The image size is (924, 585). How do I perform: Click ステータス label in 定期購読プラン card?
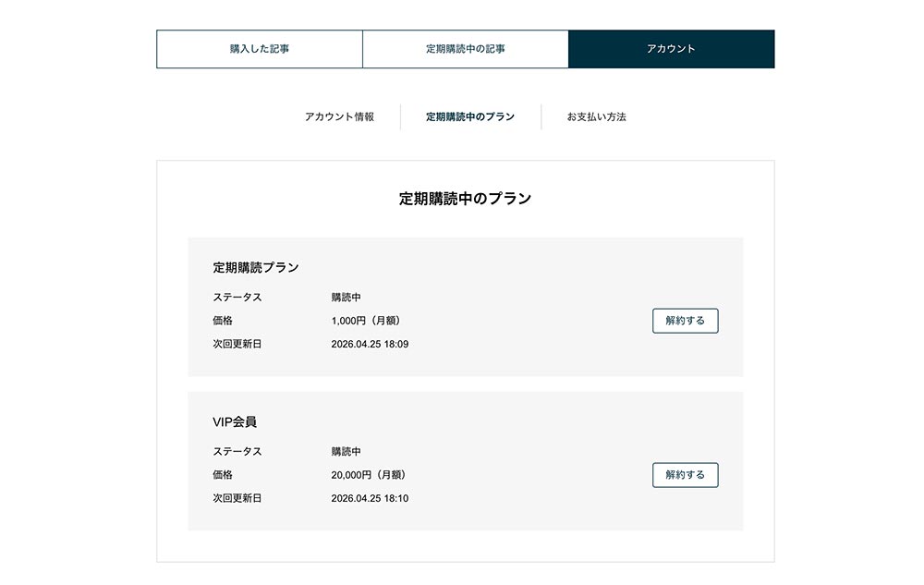[237, 298]
